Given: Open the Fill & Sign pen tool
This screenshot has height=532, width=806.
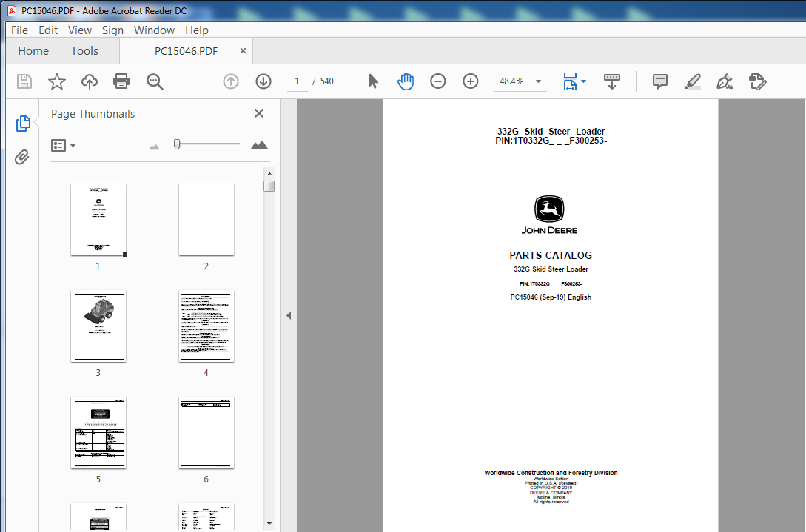Looking at the screenshot, I should coord(725,81).
